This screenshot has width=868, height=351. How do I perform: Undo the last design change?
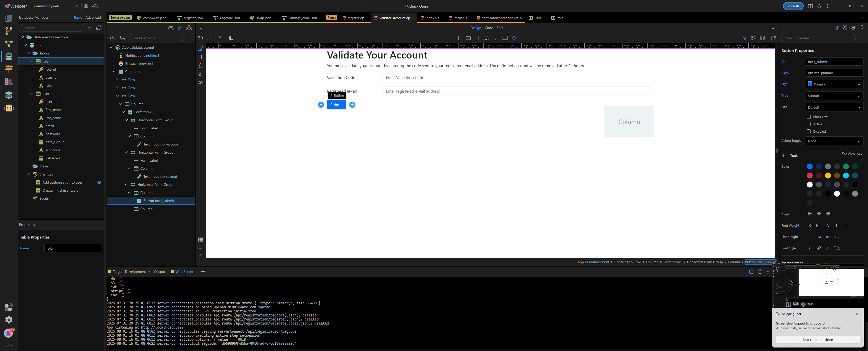[x=201, y=38]
